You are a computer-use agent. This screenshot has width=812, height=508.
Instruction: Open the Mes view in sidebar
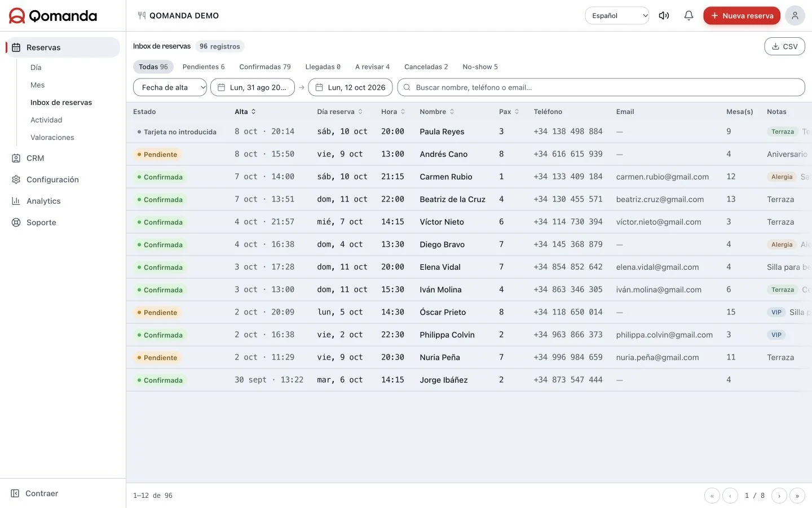38,85
